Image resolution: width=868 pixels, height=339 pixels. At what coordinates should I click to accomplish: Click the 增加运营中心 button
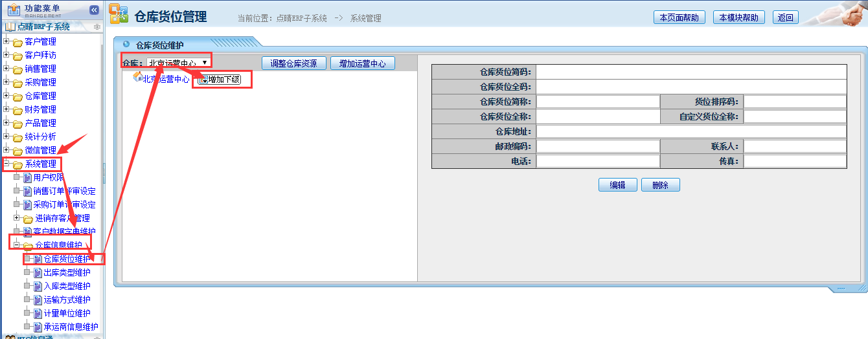coord(362,63)
